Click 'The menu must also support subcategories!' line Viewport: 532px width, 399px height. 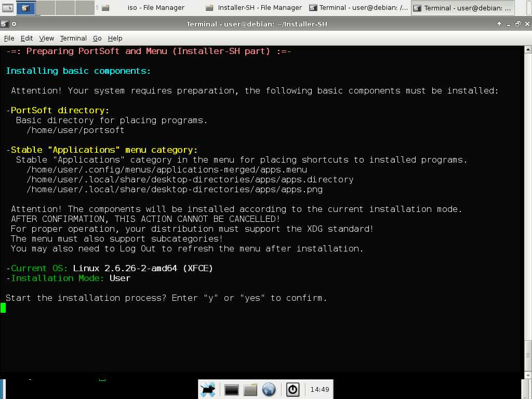pos(117,239)
